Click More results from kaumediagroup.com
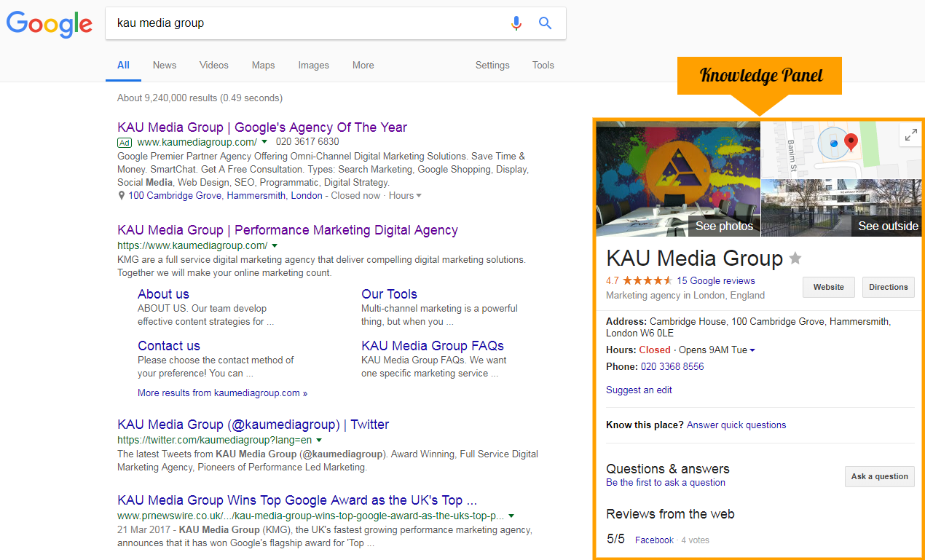This screenshot has width=925, height=560. click(x=222, y=393)
